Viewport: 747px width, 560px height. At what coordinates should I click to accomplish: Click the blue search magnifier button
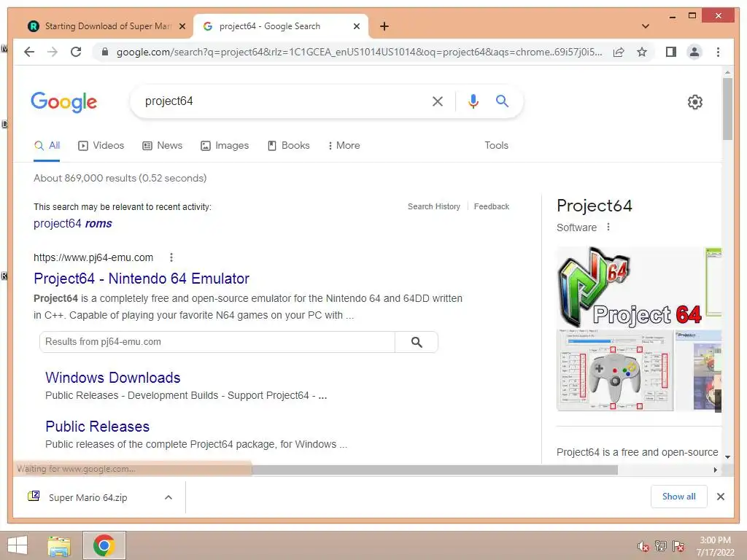(x=502, y=101)
